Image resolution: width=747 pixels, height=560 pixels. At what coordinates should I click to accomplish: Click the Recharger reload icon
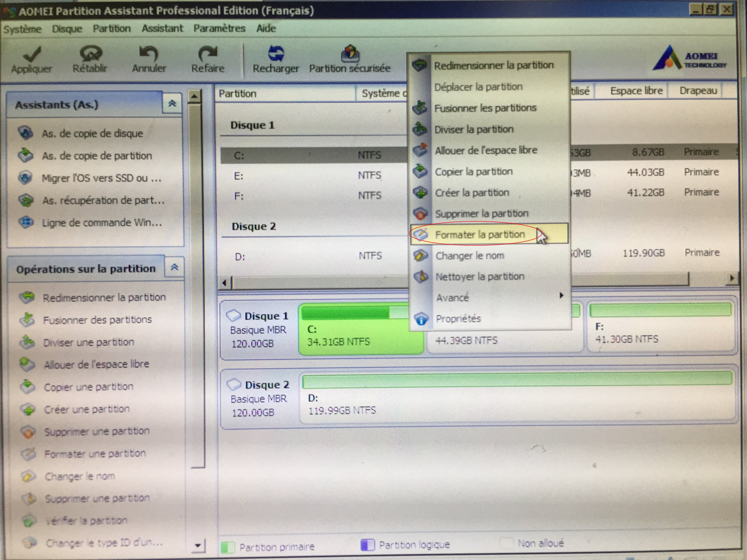click(276, 53)
